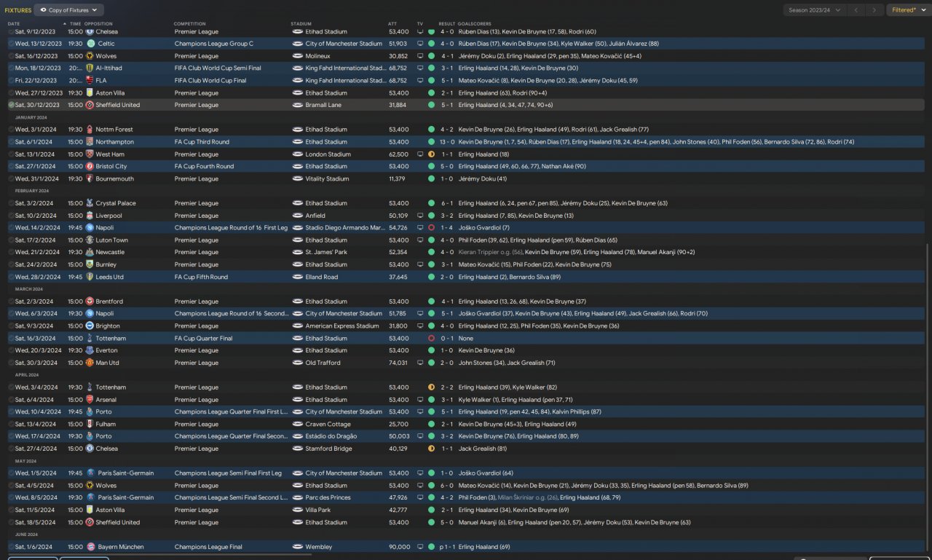Image resolution: width=932 pixels, height=560 pixels.
Task: Click the Bristol City club badge
Action: pos(90,167)
